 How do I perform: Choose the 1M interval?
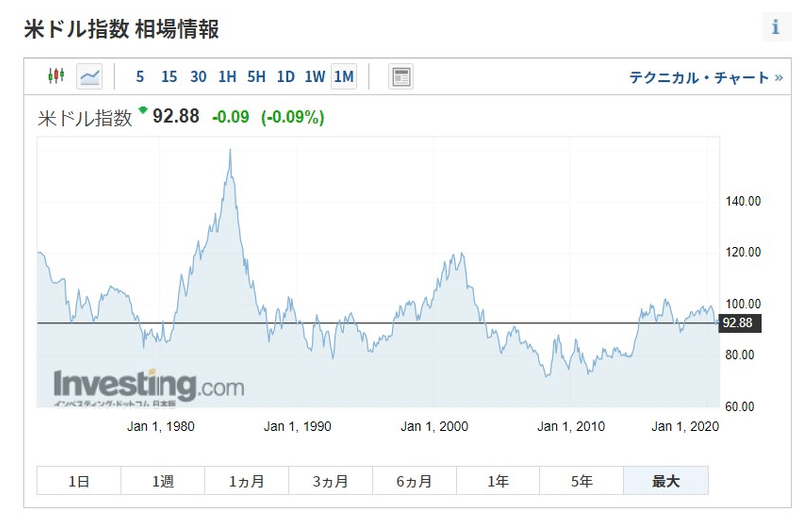coord(344,77)
